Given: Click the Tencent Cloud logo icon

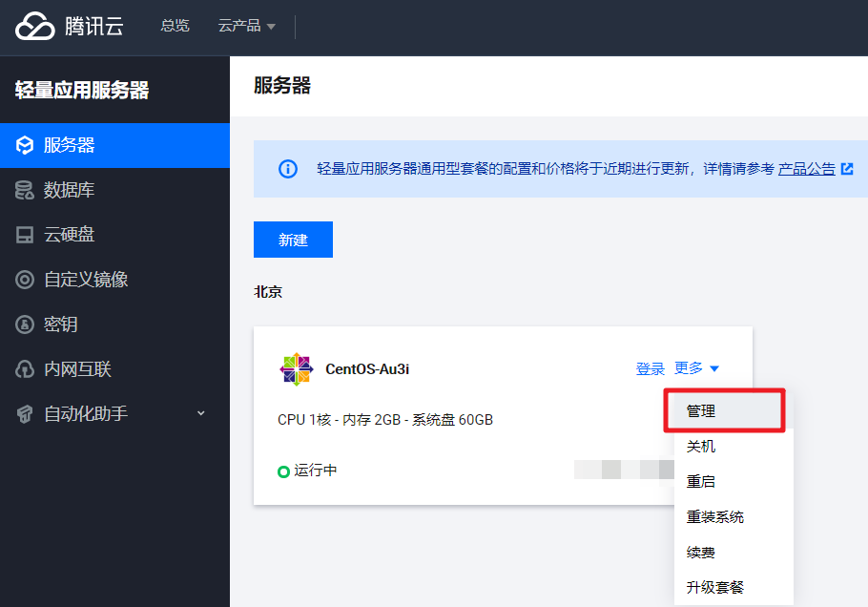Looking at the screenshot, I should point(35,26).
